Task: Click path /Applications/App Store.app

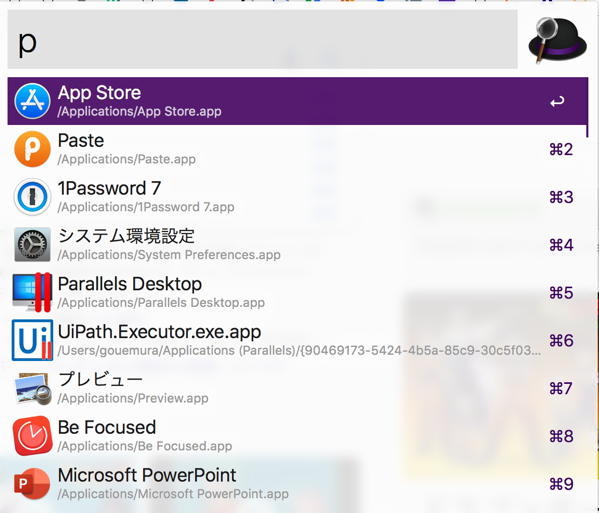Action: [139, 112]
